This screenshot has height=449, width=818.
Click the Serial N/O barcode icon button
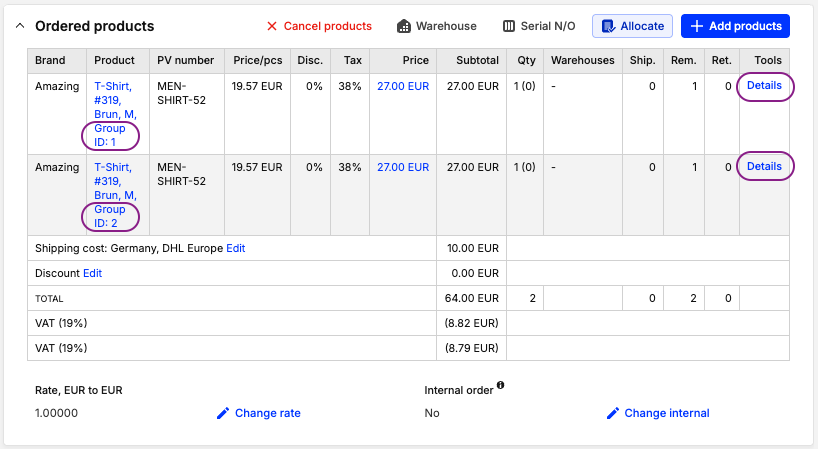510,26
